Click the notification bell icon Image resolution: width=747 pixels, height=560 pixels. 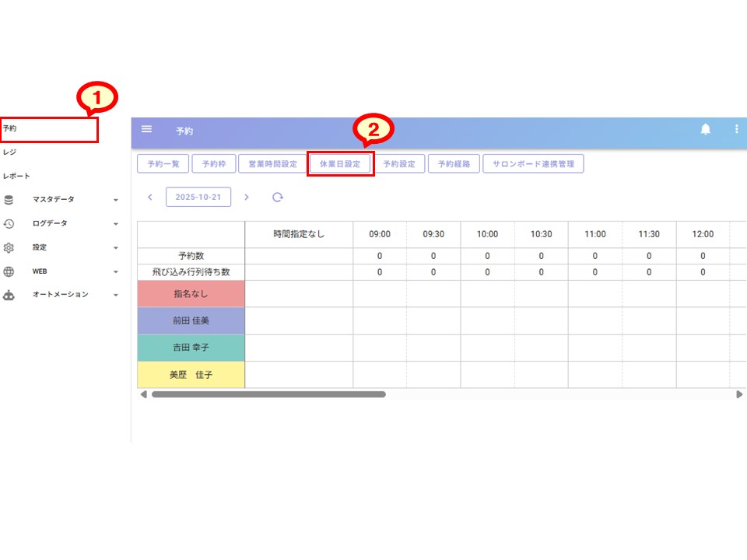click(x=706, y=129)
